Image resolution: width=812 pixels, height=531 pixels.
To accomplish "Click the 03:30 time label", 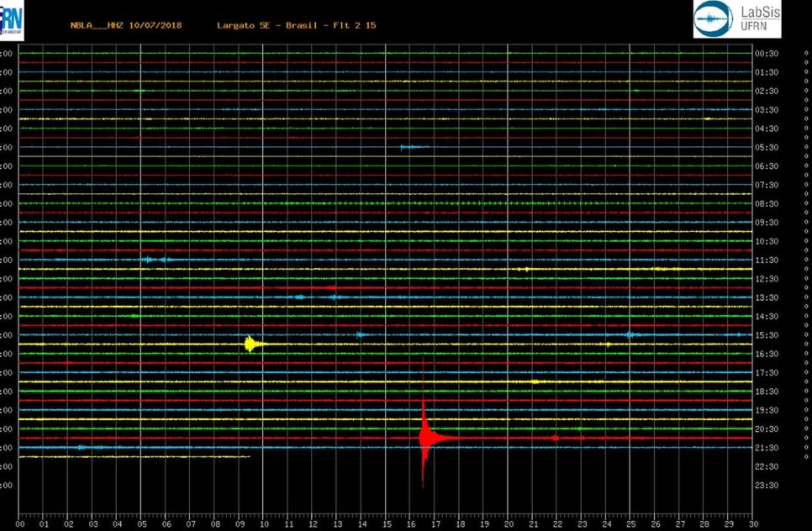I will 767,110.
